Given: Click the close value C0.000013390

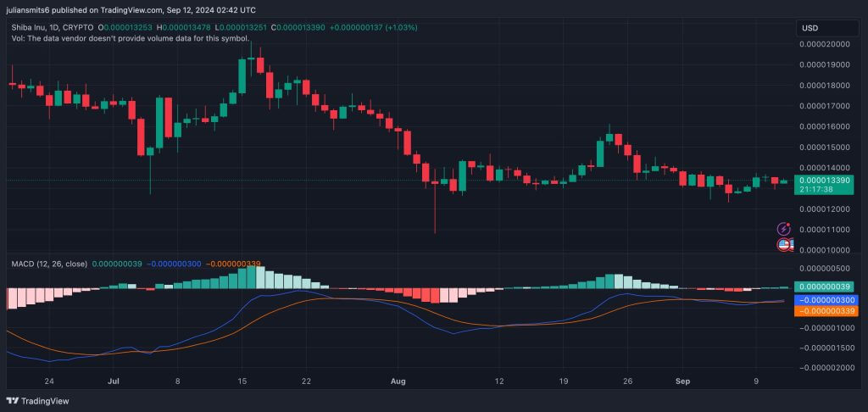Looking at the screenshot, I should [299, 27].
